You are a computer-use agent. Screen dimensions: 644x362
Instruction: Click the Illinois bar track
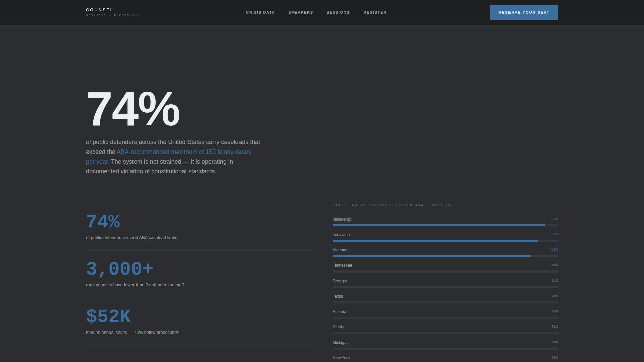[445, 333]
